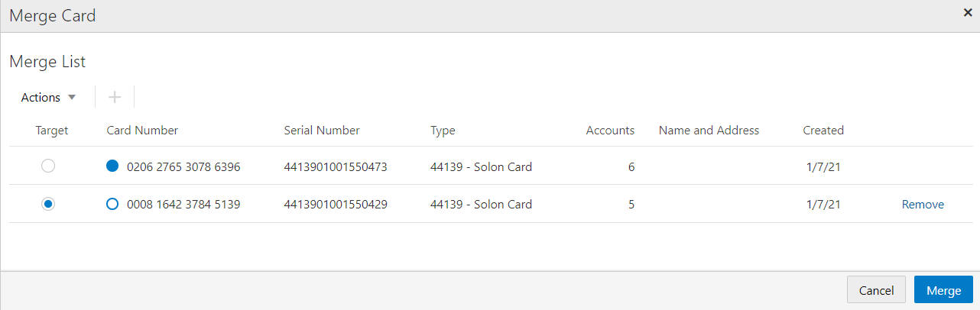Viewport: 980px width, 310px height.
Task: Click the Accounts value 6
Action: (631, 166)
